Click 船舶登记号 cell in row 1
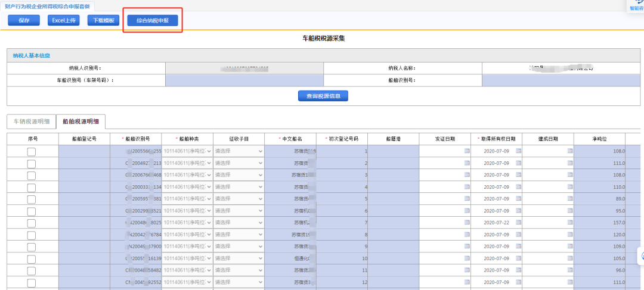The width and height of the screenshot is (644, 290). (84, 151)
